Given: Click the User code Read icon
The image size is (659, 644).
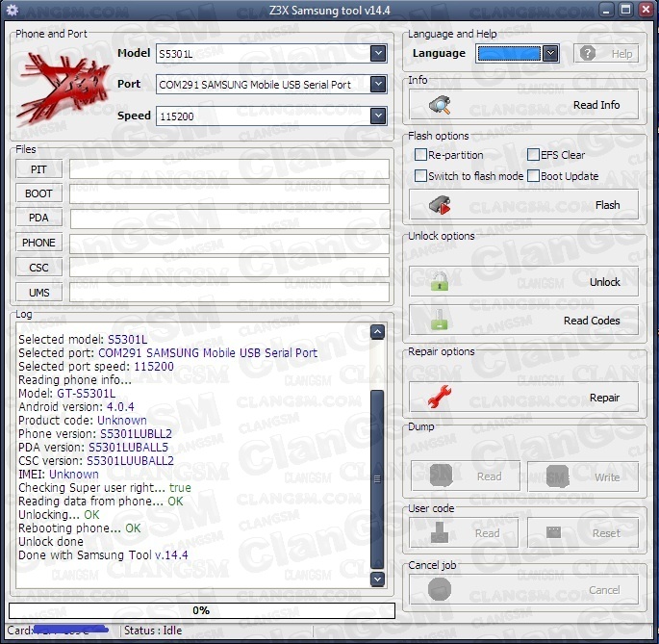Looking at the screenshot, I should 440,532.
